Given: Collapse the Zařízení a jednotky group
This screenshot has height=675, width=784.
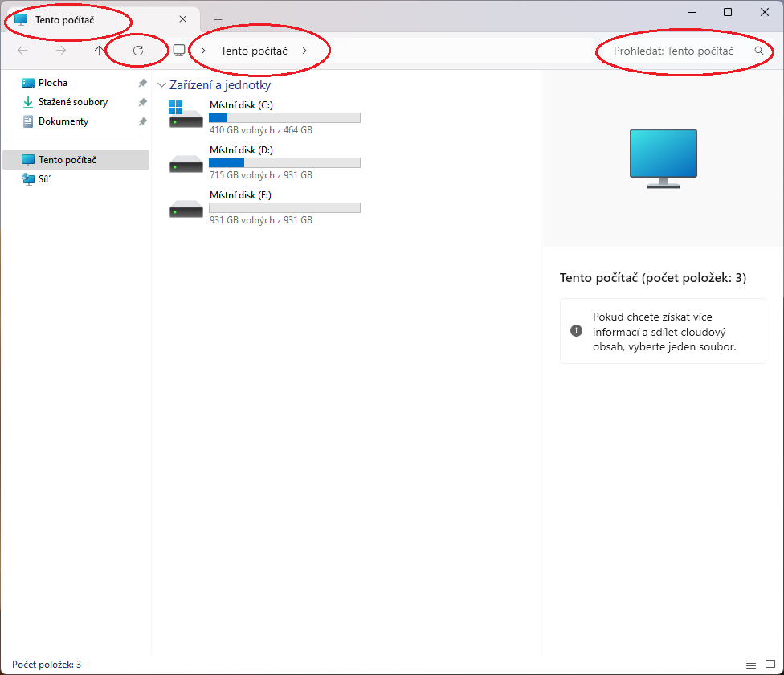Looking at the screenshot, I should pyautogui.click(x=161, y=85).
